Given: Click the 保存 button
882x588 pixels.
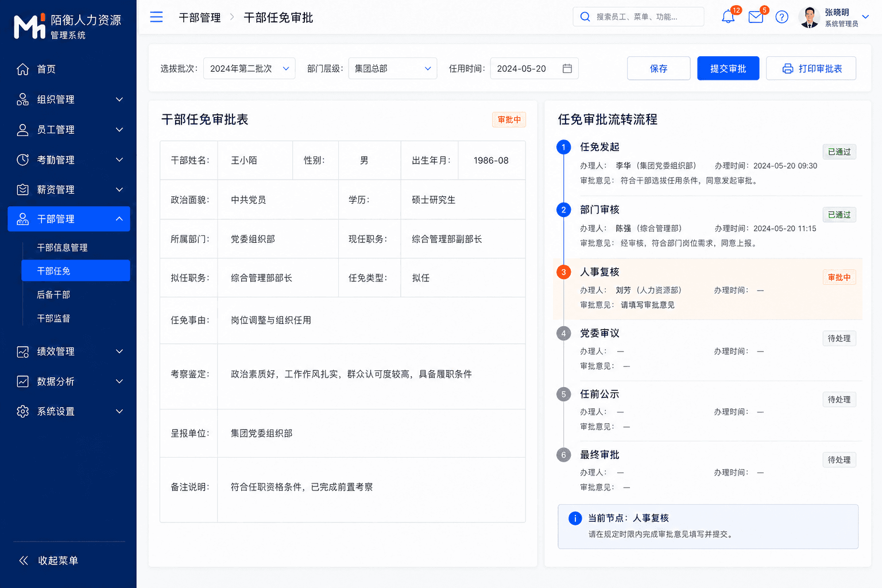Looking at the screenshot, I should [659, 68].
